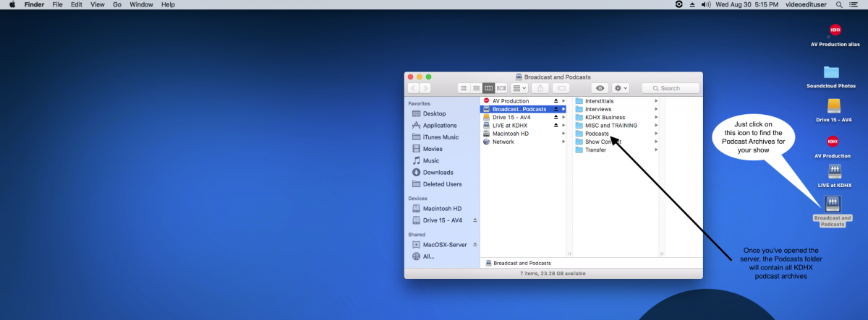Click the Edit Tags toolbar button
Viewport: 868px width, 320px height.
561,88
